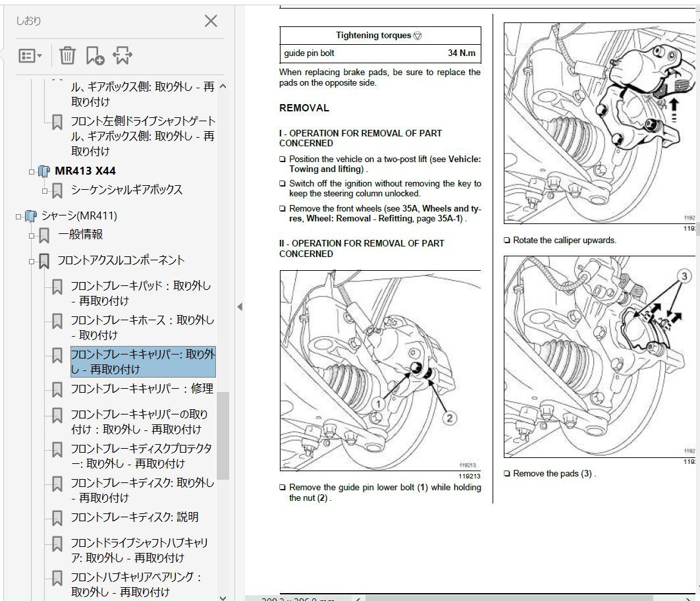The image size is (700, 601).
Task: Select the フロントブレーキホース bookmark
Action: pos(142,328)
